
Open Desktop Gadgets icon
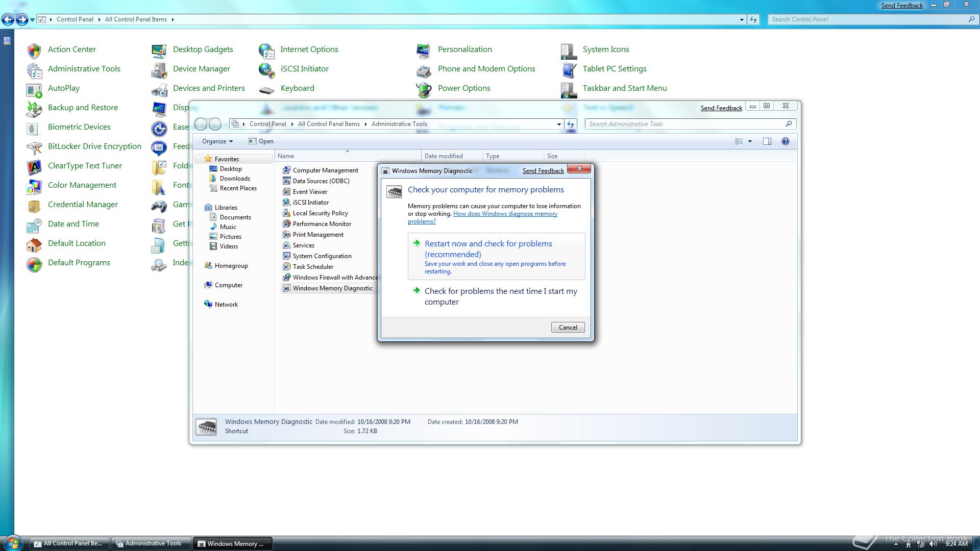click(159, 50)
